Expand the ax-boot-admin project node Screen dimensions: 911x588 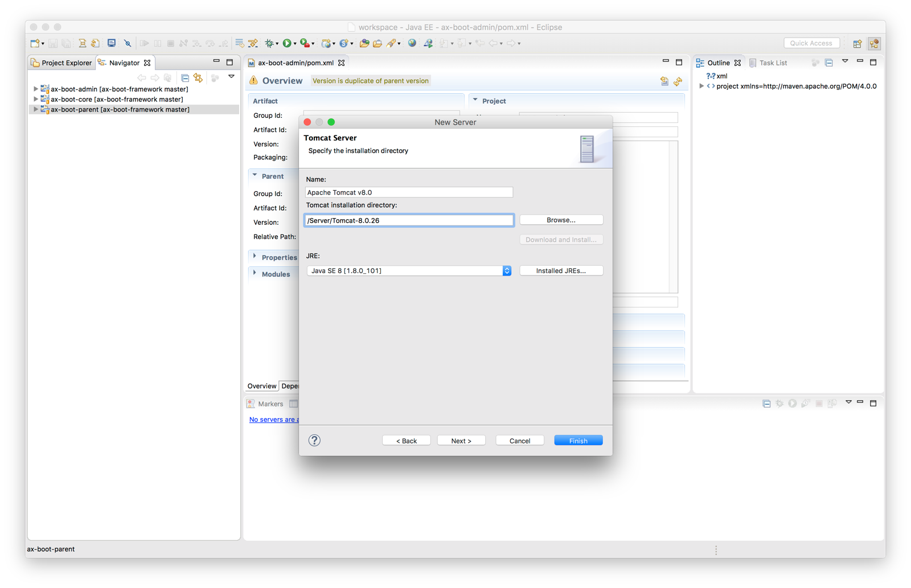click(x=35, y=89)
